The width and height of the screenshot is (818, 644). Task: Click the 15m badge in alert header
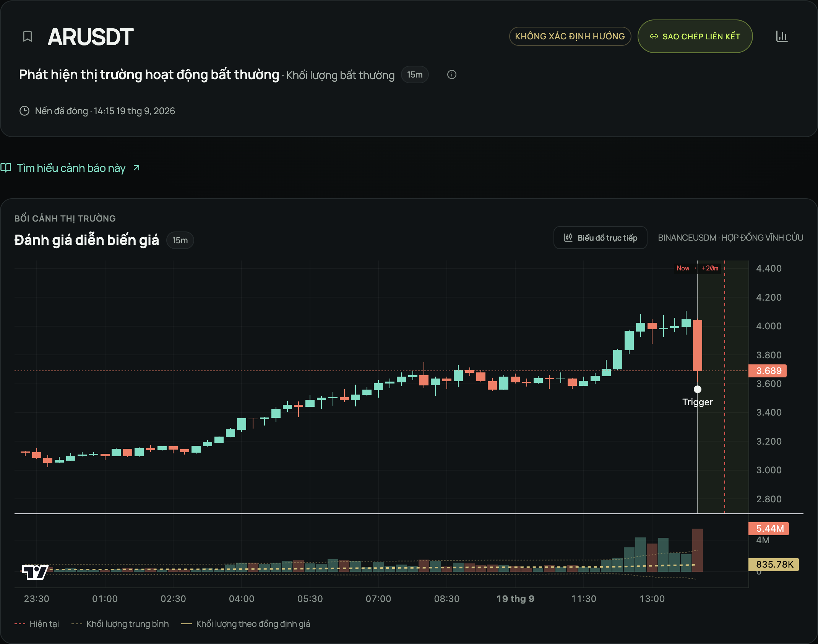pos(415,74)
